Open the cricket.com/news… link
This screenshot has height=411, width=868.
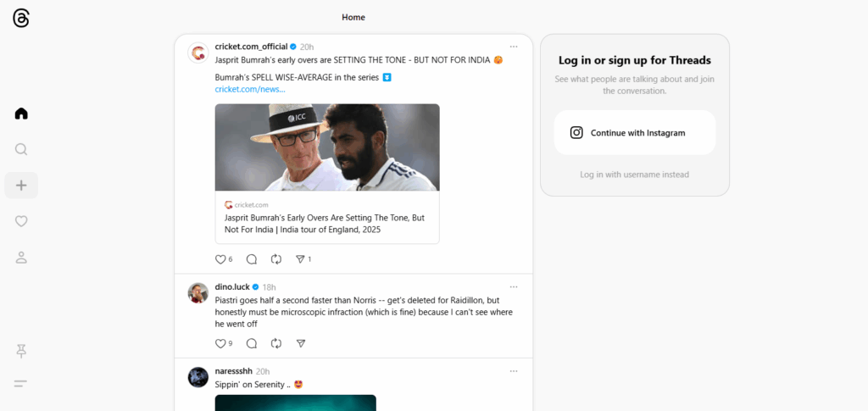[250, 89]
